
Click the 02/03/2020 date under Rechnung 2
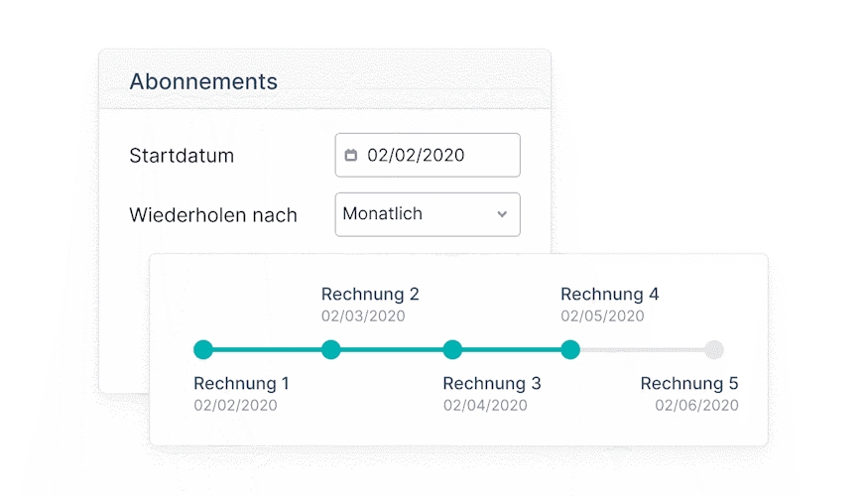coord(363,316)
